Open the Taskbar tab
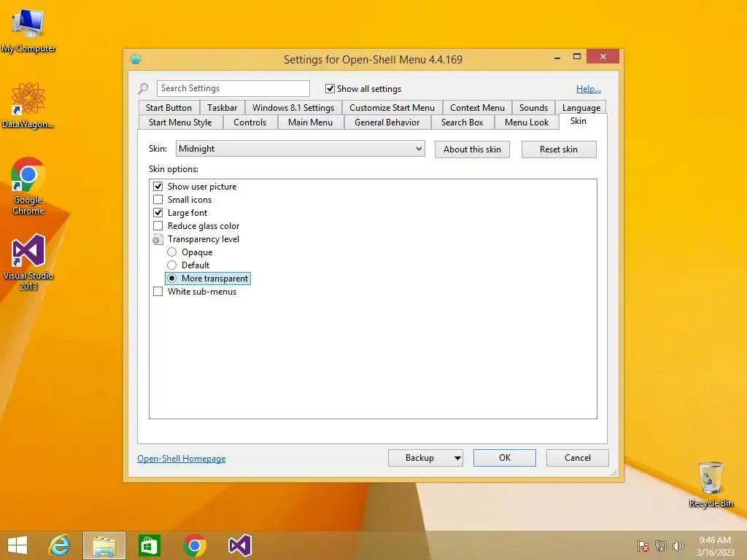Viewport: 747px width, 560px height. pos(222,108)
